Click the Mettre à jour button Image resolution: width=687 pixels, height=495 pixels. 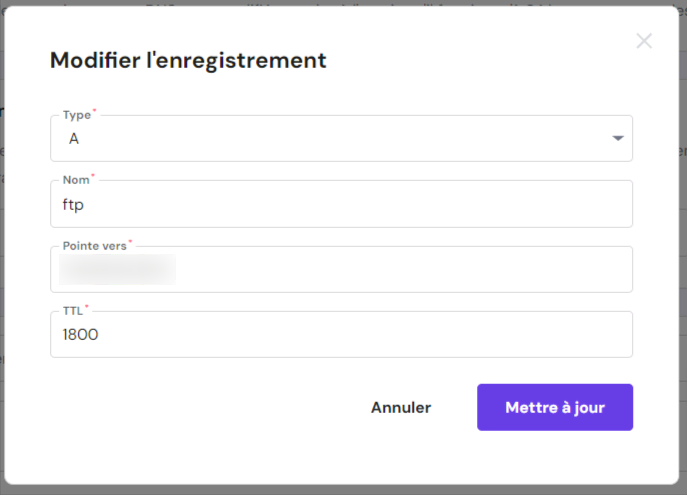[x=554, y=407]
